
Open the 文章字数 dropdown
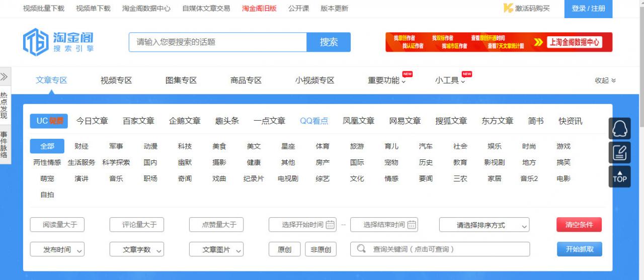[x=136, y=249]
